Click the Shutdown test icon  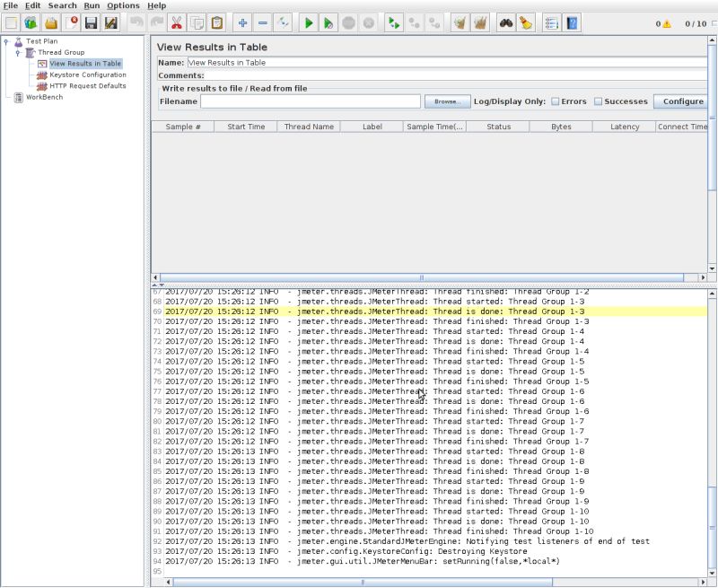click(369, 23)
